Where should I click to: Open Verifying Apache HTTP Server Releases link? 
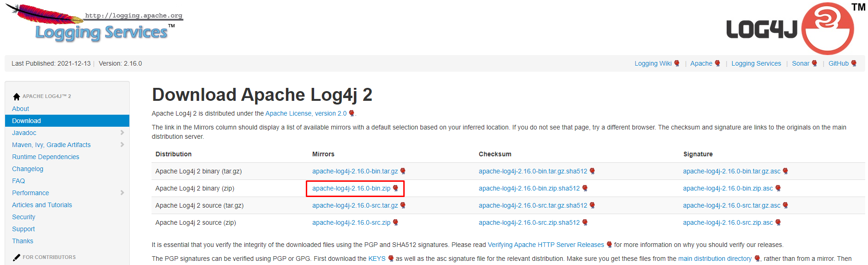546,245
